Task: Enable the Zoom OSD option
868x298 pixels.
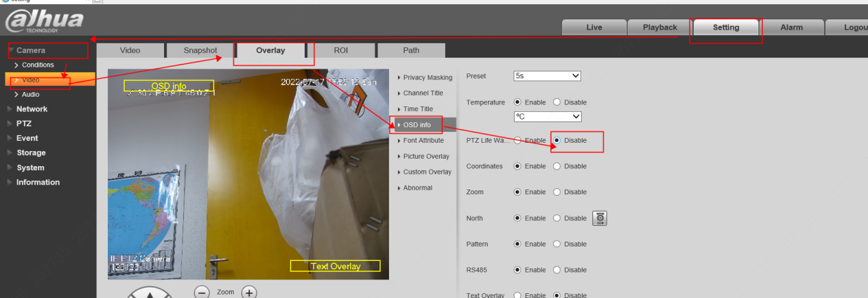Action: pyautogui.click(x=517, y=192)
